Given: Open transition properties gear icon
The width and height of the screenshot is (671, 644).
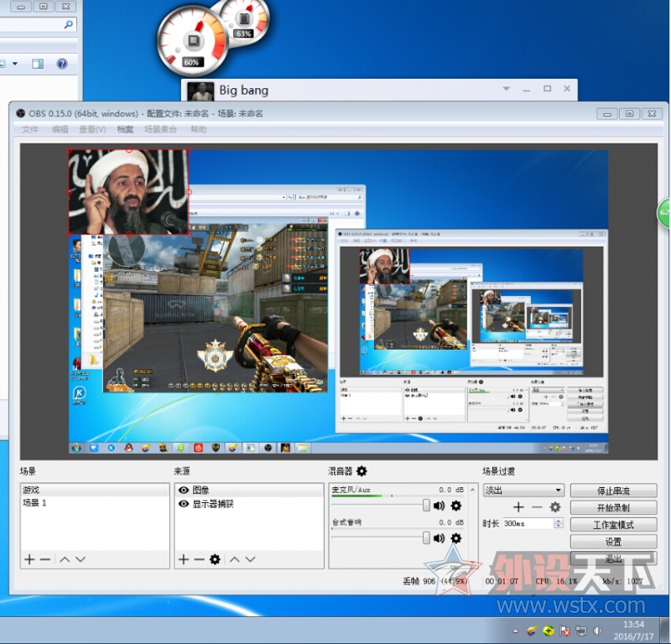Looking at the screenshot, I should 555,507.
